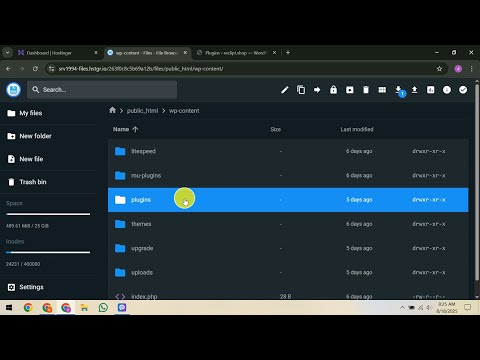
Task: Go back with browser back arrow
Action: (x=8, y=69)
